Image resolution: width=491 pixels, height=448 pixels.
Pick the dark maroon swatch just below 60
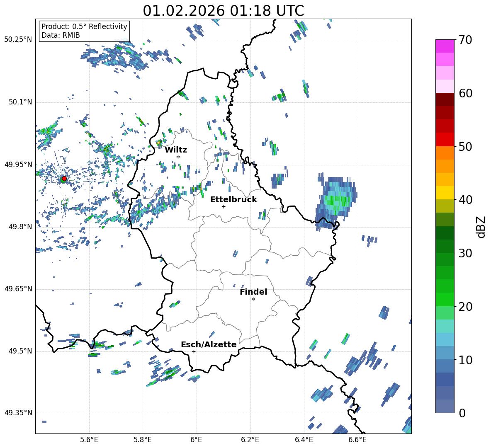pyautogui.click(x=445, y=99)
